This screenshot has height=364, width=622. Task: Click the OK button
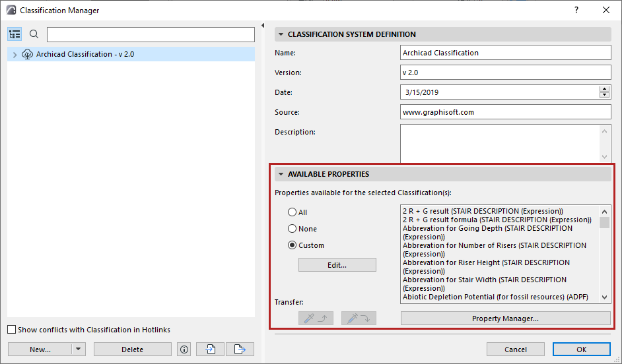tap(582, 349)
